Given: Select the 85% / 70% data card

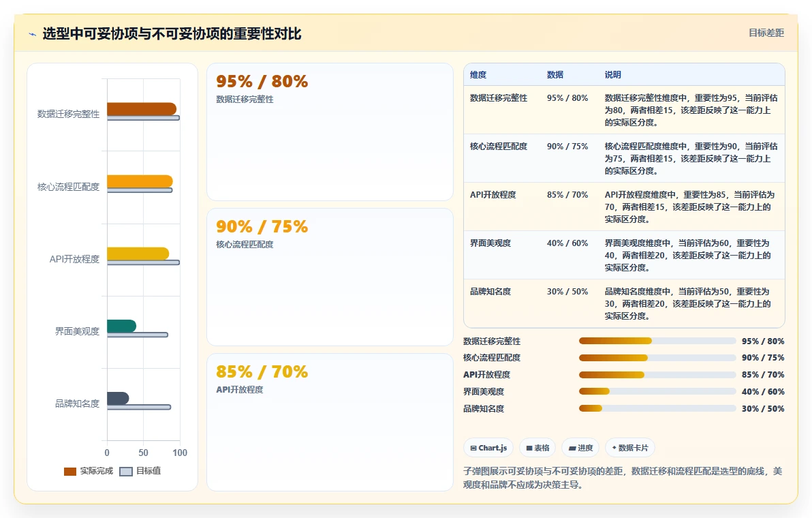Looking at the screenshot, I should [x=330, y=422].
